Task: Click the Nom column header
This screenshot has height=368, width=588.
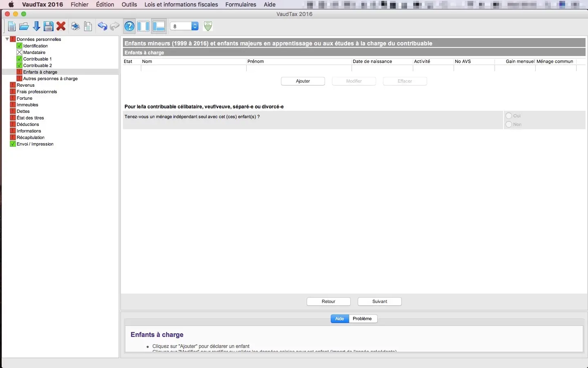Action: (x=194, y=61)
